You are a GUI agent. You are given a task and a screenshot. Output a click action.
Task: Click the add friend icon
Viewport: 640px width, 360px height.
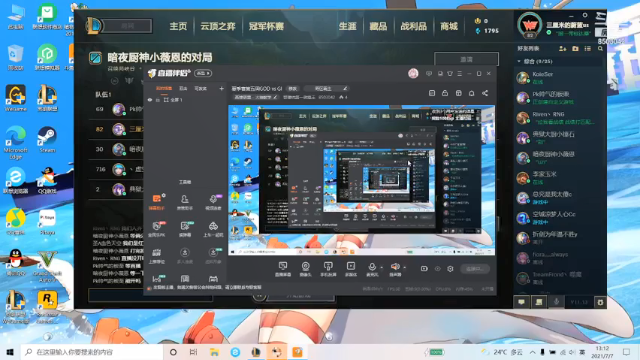562,49
